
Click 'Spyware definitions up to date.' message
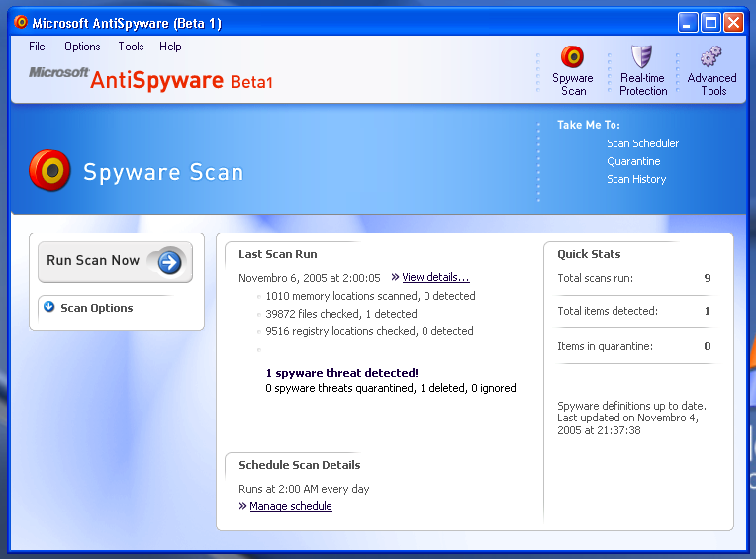tap(631, 406)
